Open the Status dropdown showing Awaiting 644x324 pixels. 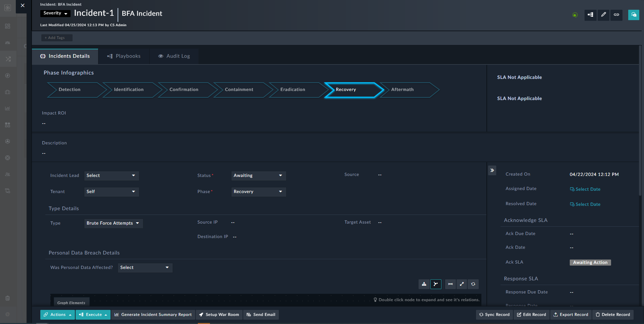pyautogui.click(x=258, y=176)
